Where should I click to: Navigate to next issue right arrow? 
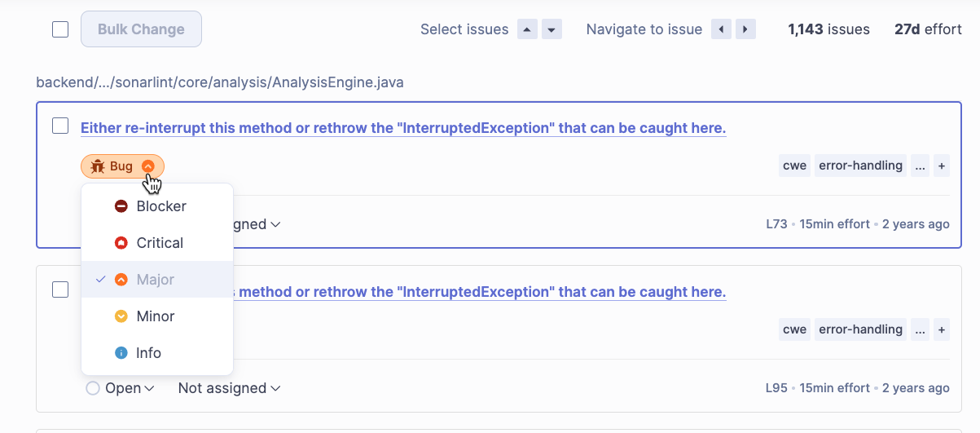(x=745, y=30)
